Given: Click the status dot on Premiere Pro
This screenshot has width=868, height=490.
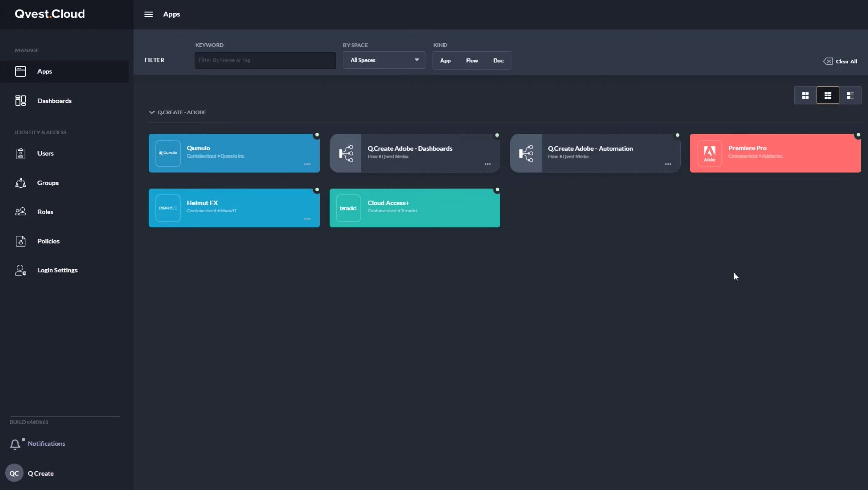Looking at the screenshot, I should click(858, 135).
